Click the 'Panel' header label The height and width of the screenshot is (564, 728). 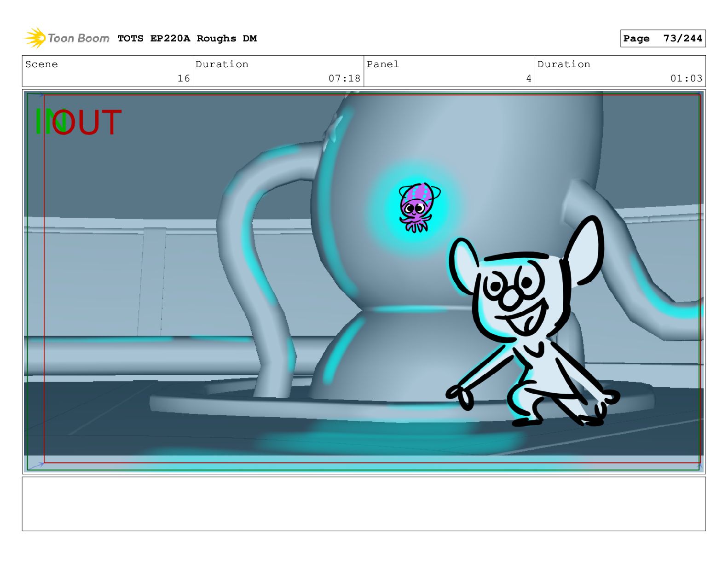[382, 64]
